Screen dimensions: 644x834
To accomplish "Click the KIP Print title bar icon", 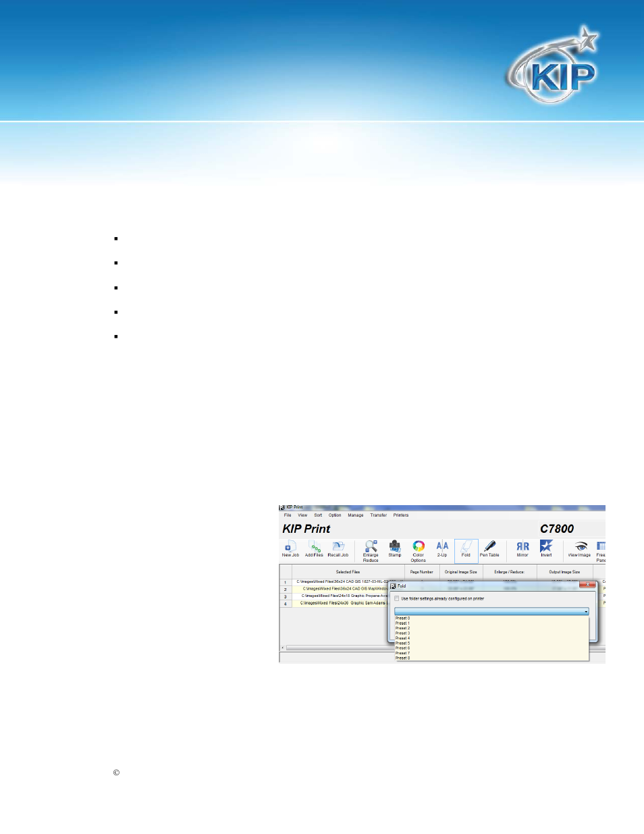I will point(282,507).
